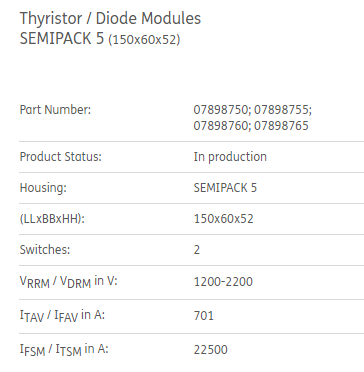Click the VRRM / VDRM in V label

[69, 282]
